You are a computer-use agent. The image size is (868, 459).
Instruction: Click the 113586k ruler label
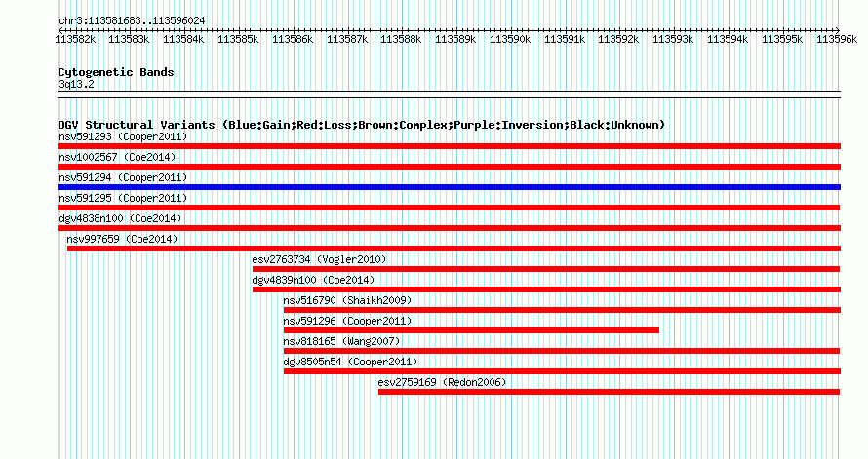tap(293, 39)
